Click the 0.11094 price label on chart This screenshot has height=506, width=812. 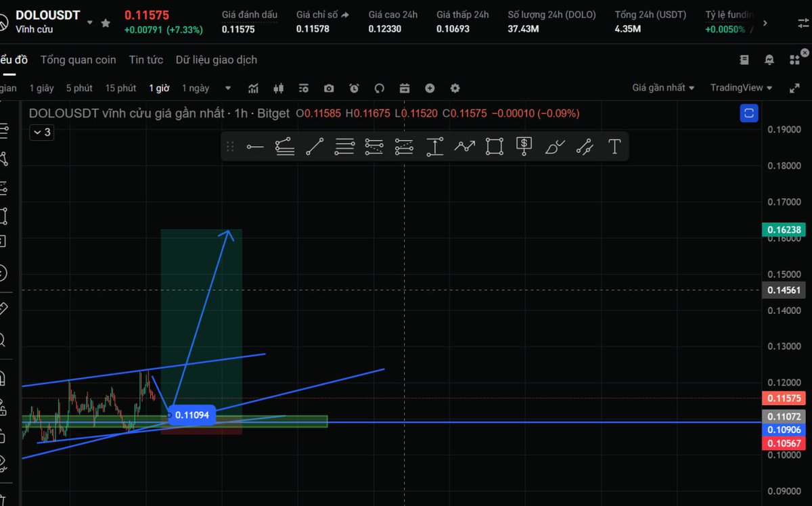[191, 415]
